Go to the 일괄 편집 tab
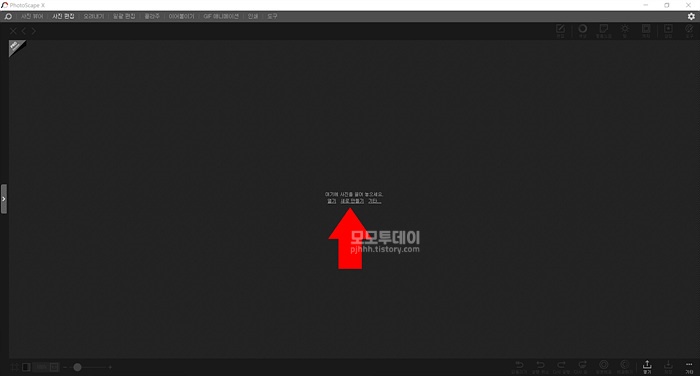 point(124,16)
